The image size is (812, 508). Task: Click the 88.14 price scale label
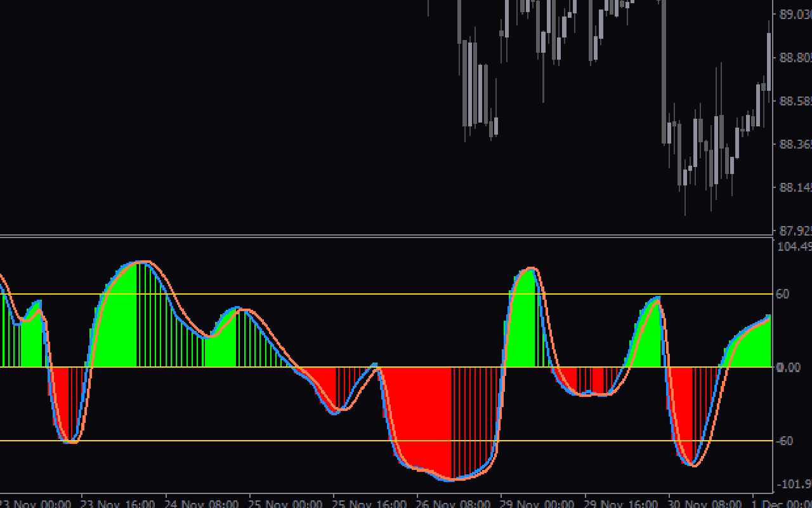(795, 187)
